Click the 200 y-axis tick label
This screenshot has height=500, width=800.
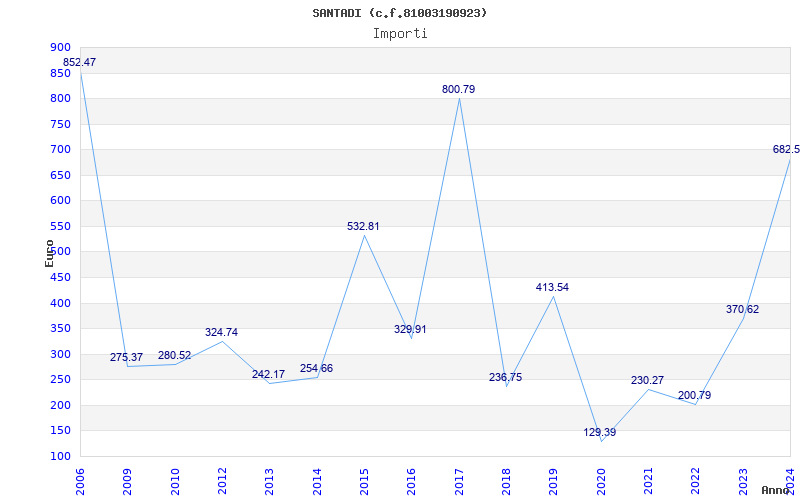pos(60,405)
